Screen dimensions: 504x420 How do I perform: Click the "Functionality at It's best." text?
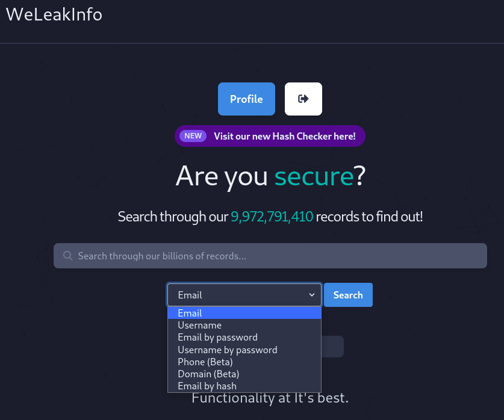[270, 398]
